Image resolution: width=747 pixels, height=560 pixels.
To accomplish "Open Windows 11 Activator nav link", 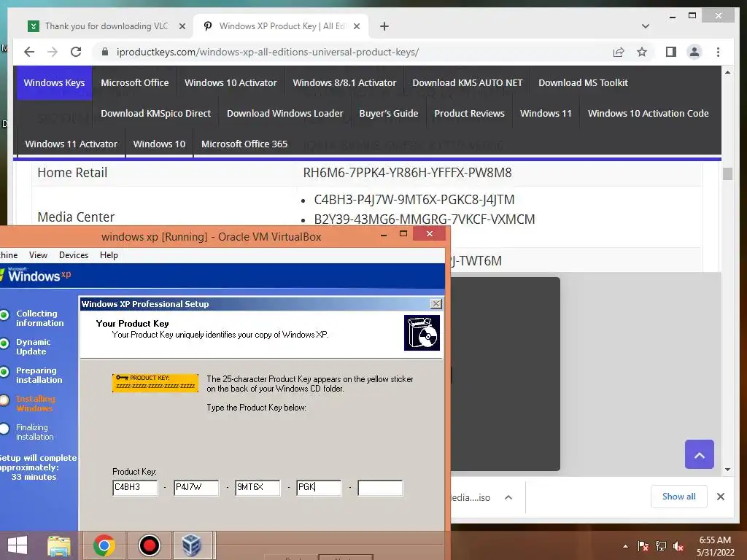I will point(71,144).
